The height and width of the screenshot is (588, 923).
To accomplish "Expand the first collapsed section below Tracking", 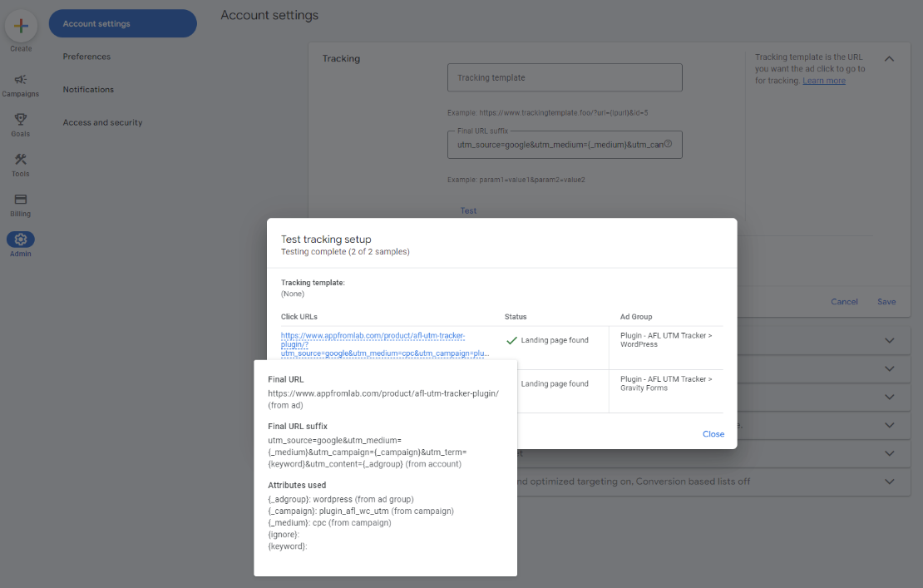I will [x=890, y=340].
